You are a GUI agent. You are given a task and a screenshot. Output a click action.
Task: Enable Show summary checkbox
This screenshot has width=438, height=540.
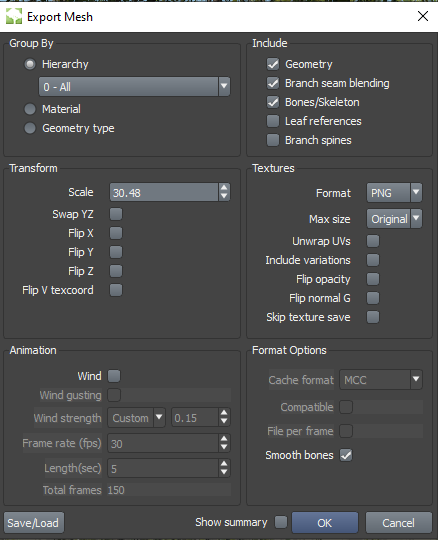click(281, 522)
